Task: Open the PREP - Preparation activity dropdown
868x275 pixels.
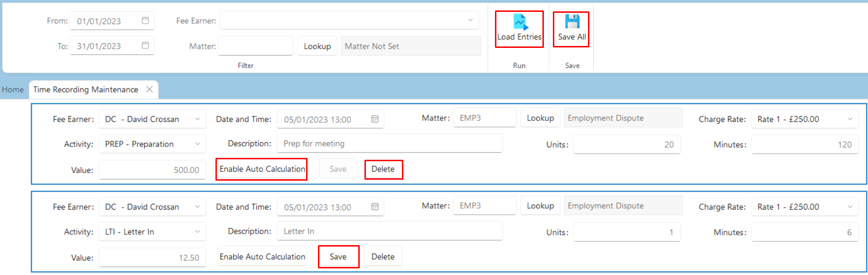Action: click(x=152, y=144)
